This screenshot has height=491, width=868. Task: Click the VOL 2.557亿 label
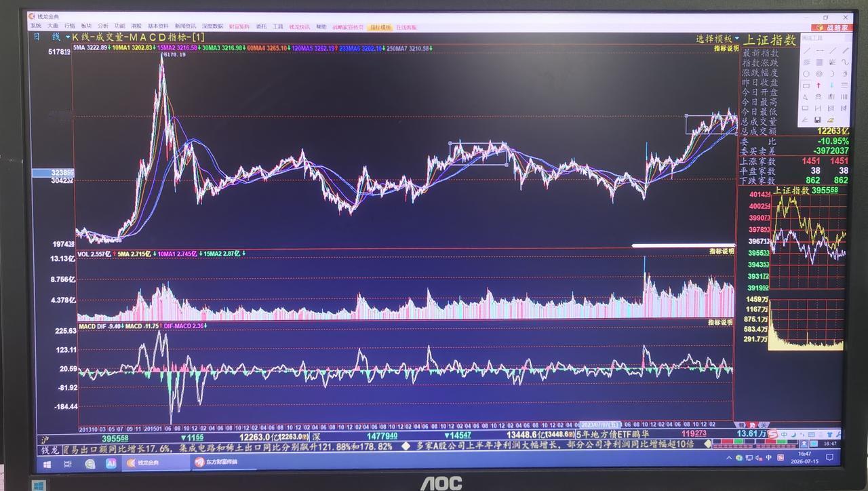point(94,254)
